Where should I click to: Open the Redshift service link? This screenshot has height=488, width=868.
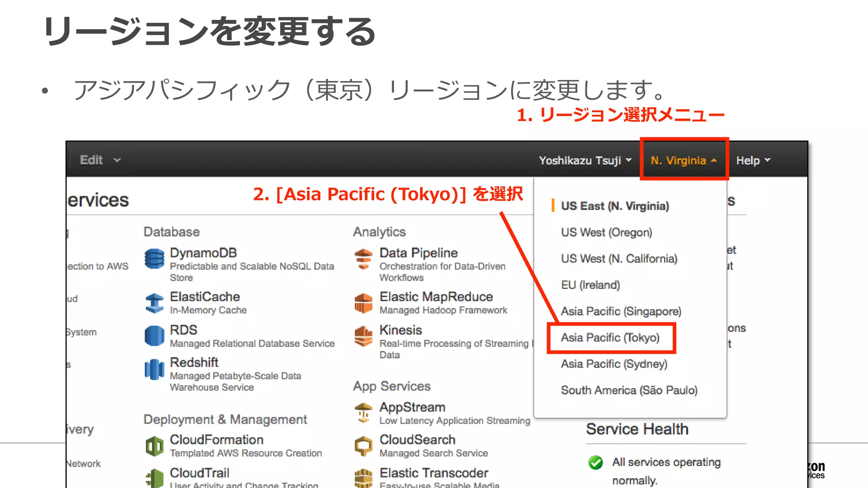tap(194, 363)
